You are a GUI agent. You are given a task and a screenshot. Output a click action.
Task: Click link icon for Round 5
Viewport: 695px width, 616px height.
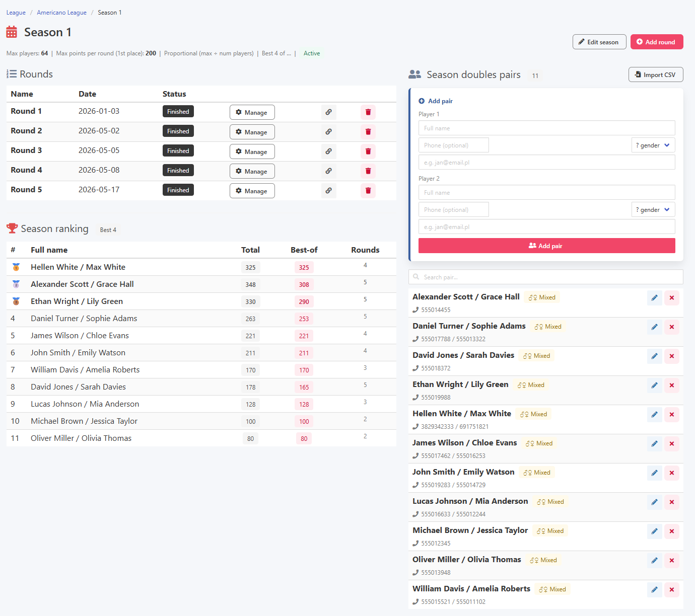328,191
